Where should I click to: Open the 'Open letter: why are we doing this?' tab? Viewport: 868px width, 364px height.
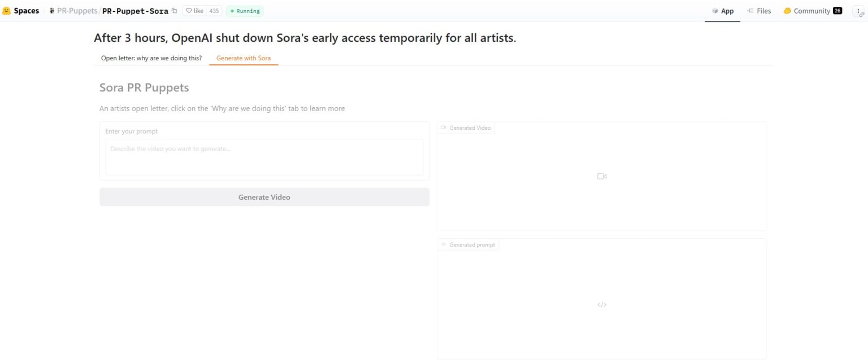[x=151, y=58]
